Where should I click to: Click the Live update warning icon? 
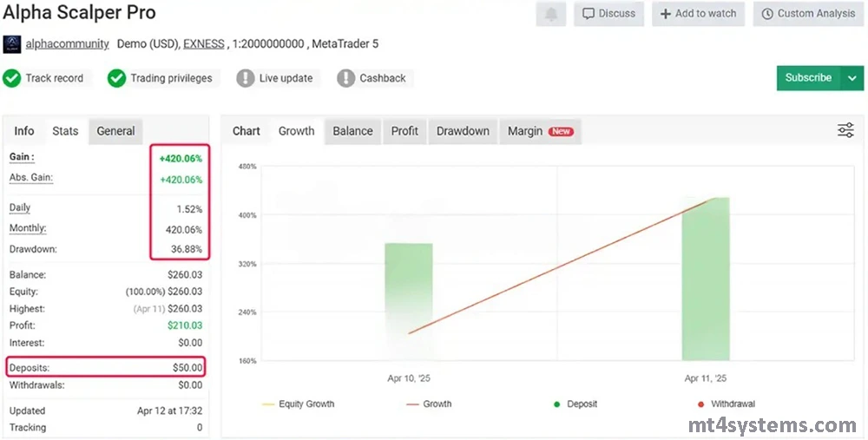click(x=246, y=78)
